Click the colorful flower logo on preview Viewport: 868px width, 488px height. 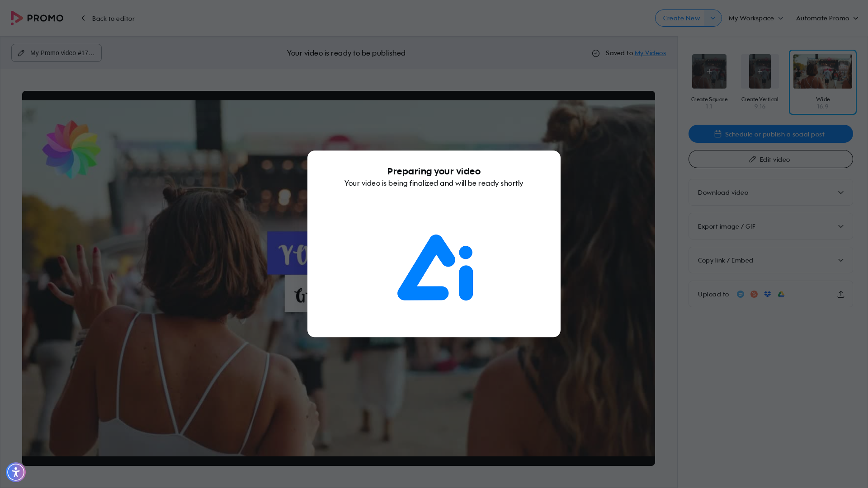[71, 149]
